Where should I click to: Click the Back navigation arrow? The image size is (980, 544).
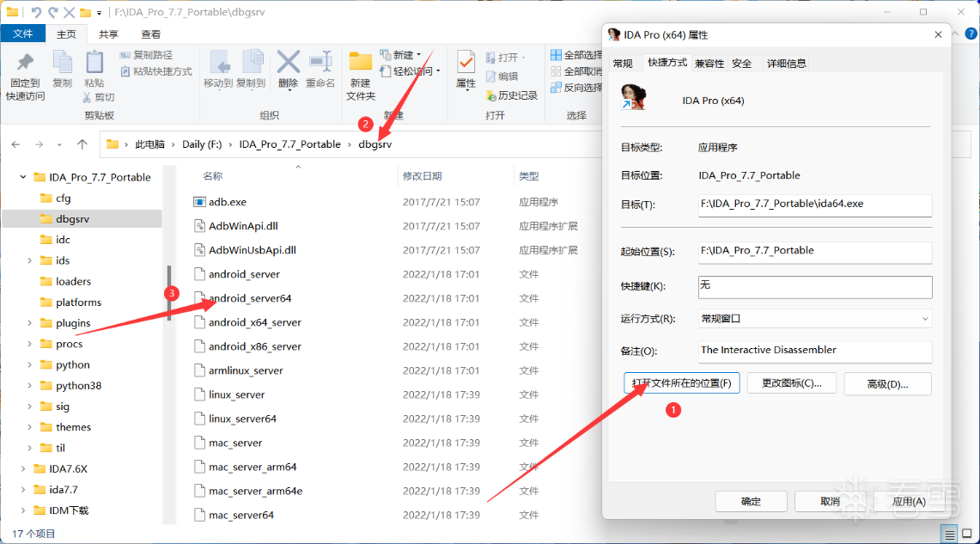click(15, 144)
